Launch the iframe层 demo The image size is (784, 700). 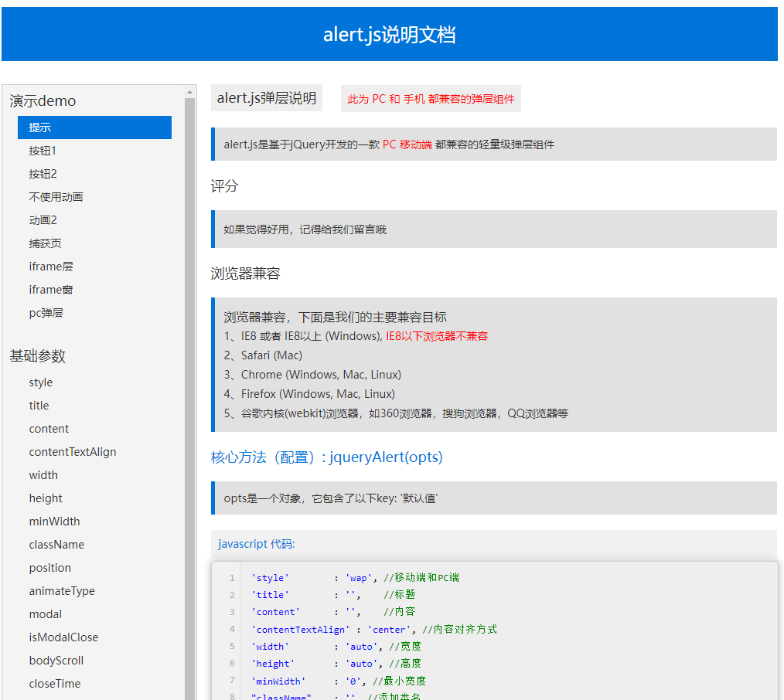click(50, 267)
